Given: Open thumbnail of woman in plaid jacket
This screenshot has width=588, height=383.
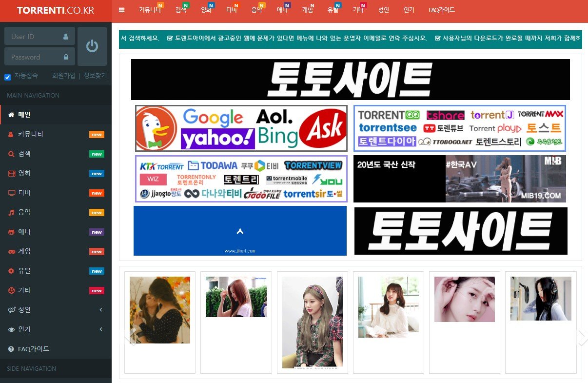Looking at the screenshot, I should [313, 322].
